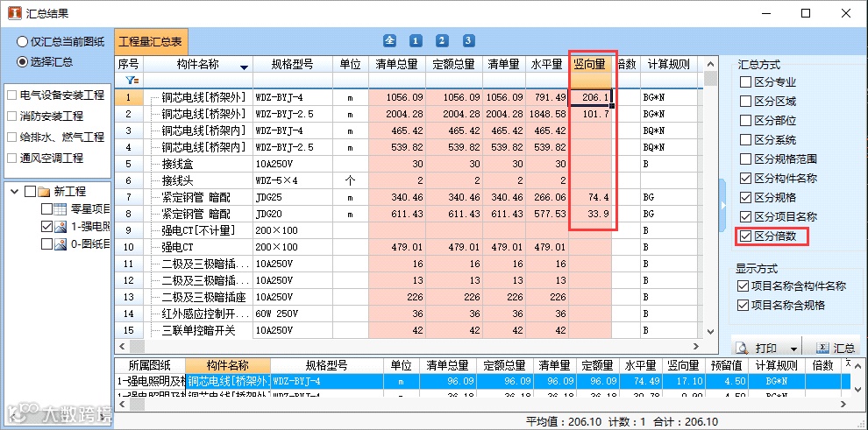Open the 打印 button dropdown arrow
Image resolution: width=868 pixels, height=430 pixels.
793,349
